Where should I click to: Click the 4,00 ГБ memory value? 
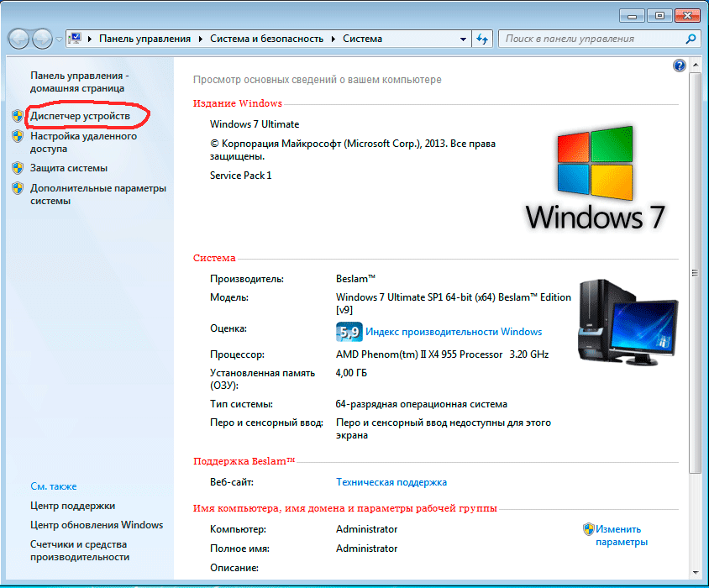pos(351,373)
